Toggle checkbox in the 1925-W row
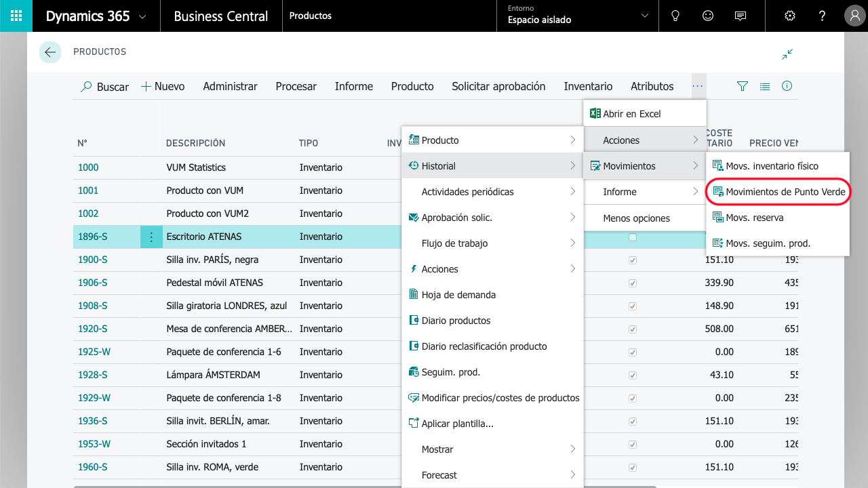This screenshot has height=488, width=868. point(633,352)
